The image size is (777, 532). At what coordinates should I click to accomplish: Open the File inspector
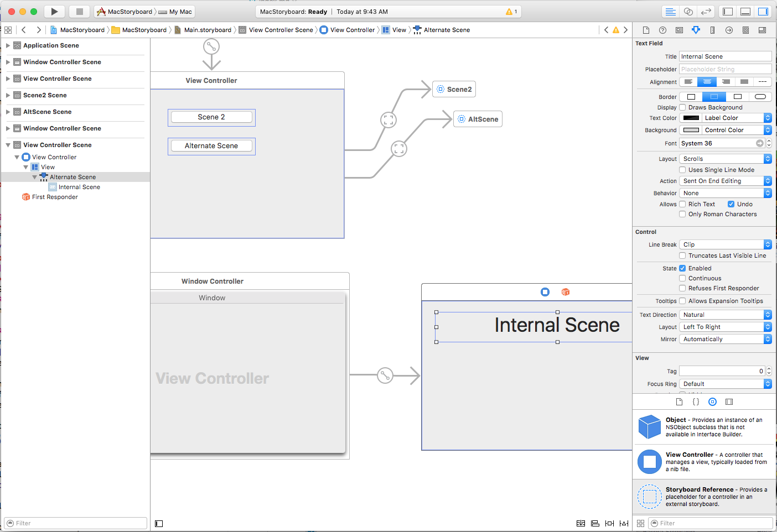tap(646, 30)
